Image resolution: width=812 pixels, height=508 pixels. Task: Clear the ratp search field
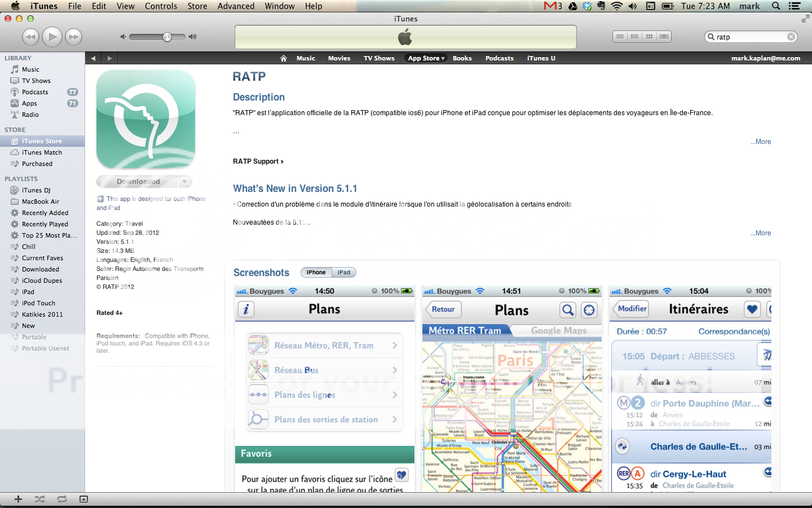(791, 37)
